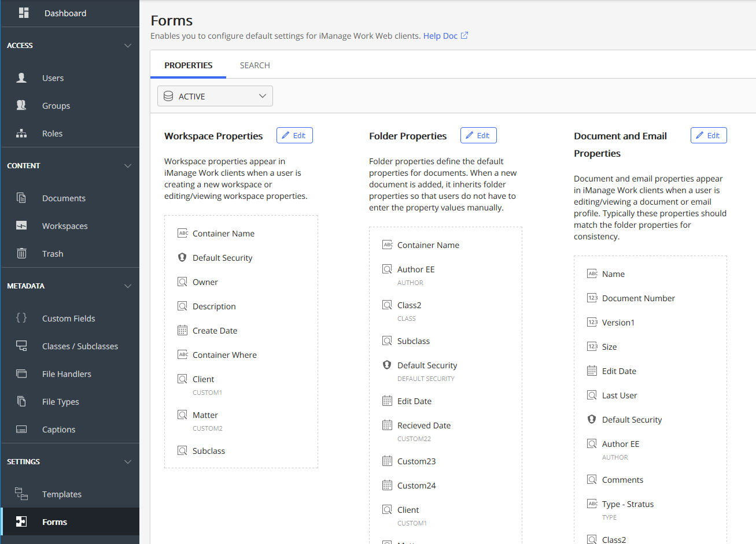Click the Dashboard icon in sidebar
Screen dimensions: 756x544
click(24, 13)
